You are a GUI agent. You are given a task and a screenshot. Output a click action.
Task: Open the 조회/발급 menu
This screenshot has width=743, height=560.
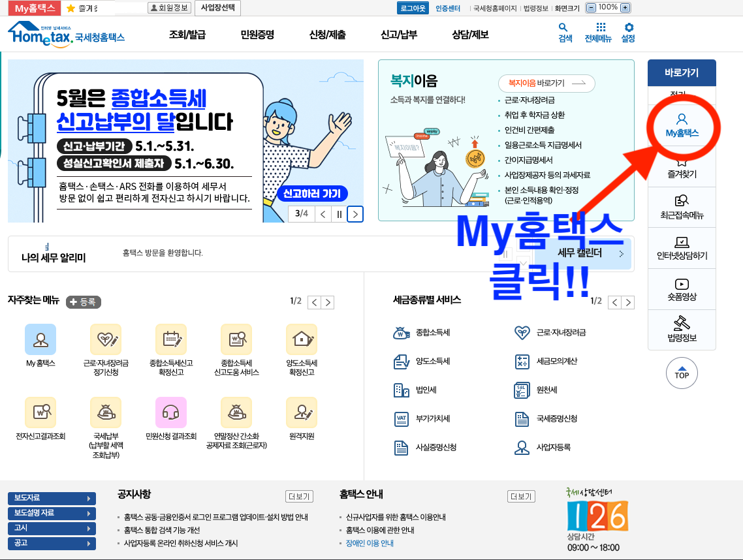(x=187, y=35)
